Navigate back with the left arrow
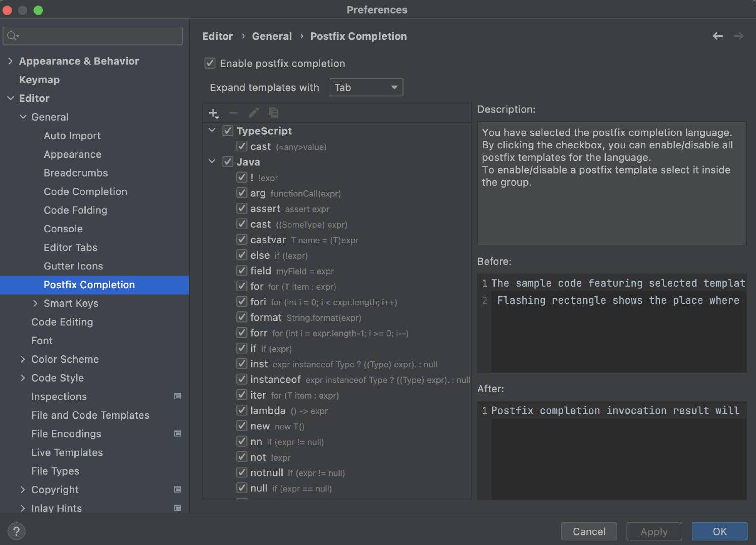 pos(718,36)
